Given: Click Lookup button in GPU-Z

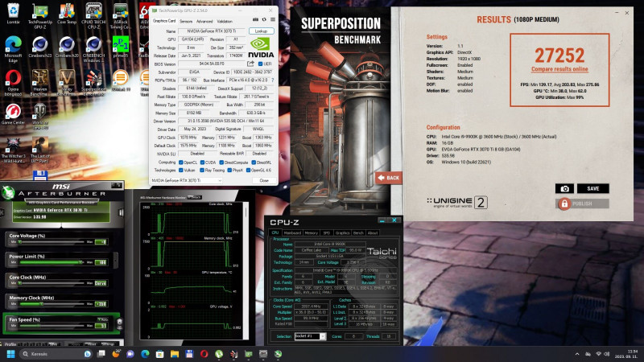Looking at the screenshot, I should pos(261,31).
